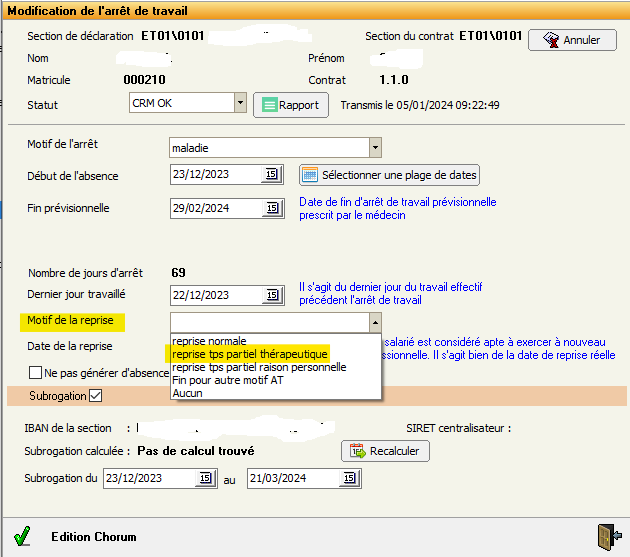Uncheck the Subrogation checkbox
Screen dimensions: 630x557
[96, 396]
